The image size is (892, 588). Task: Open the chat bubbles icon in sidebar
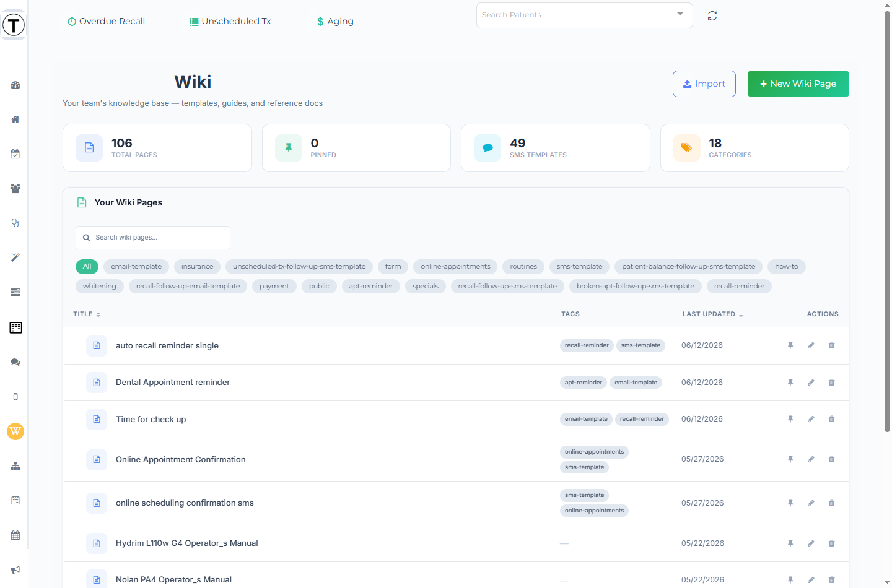pos(15,362)
